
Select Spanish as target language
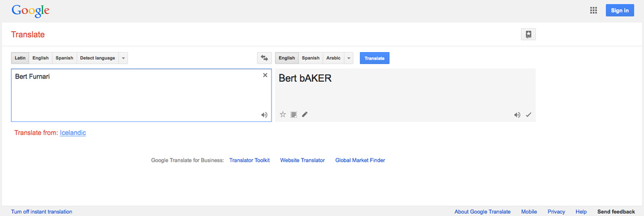pyautogui.click(x=310, y=58)
